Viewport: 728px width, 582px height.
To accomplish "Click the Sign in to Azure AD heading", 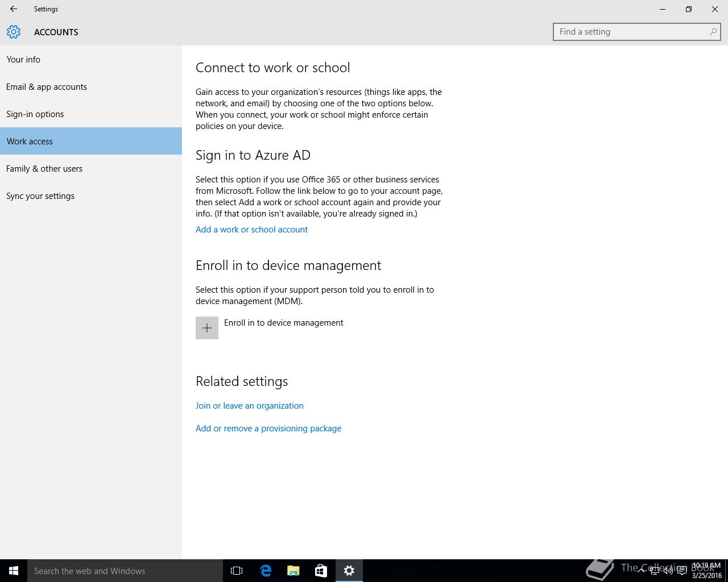I will pos(253,155).
